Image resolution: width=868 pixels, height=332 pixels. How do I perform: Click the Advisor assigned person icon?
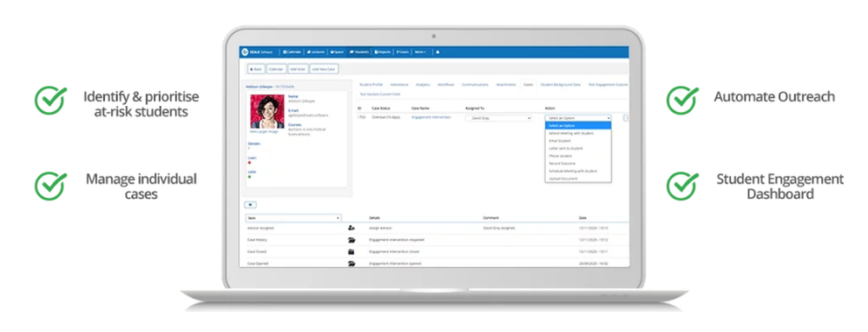point(351,228)
